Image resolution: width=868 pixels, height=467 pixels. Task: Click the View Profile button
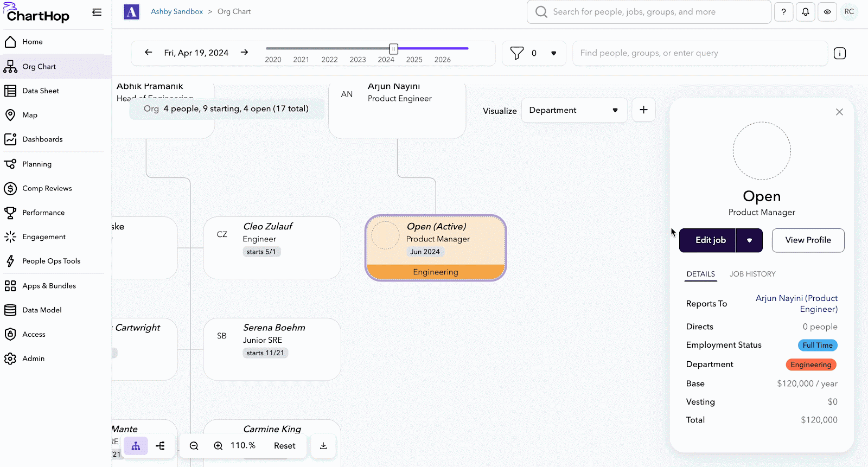(x=808, y=240)
